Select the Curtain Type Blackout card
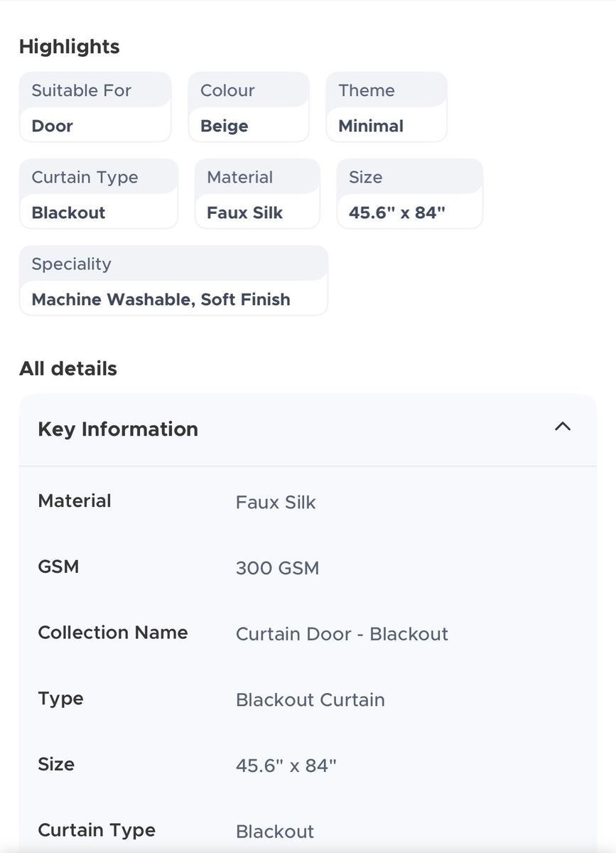 click(98, 194)
